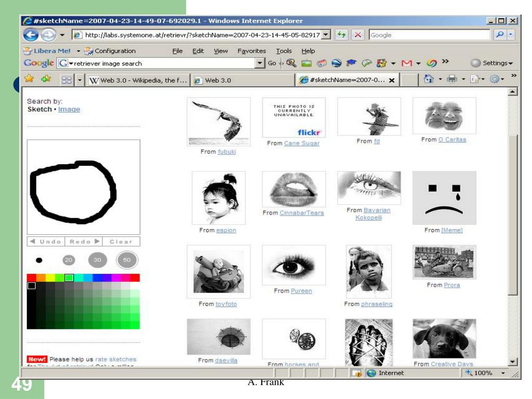Switch to the Web 3.0 tab
This screenshot has height=399, width=532.
(242, 81)
